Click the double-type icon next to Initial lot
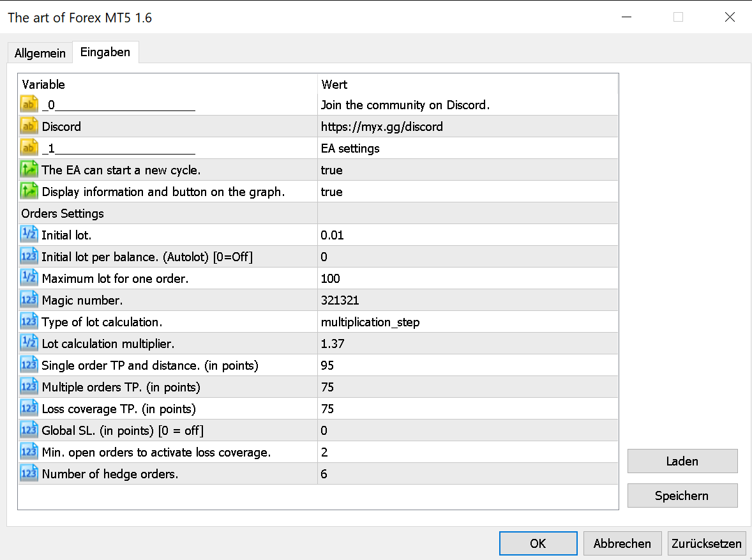The image size is (752, 560). coord(29,235)
